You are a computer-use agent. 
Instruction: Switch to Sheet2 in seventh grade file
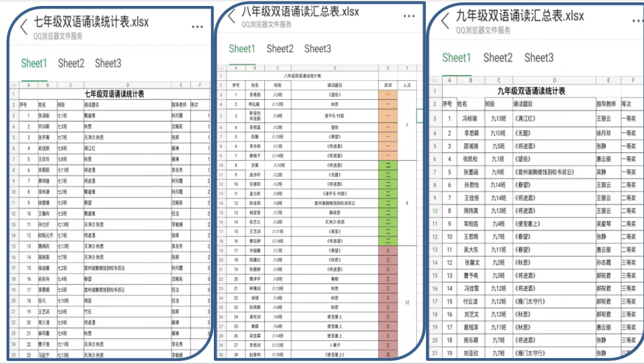click(71, 63)
